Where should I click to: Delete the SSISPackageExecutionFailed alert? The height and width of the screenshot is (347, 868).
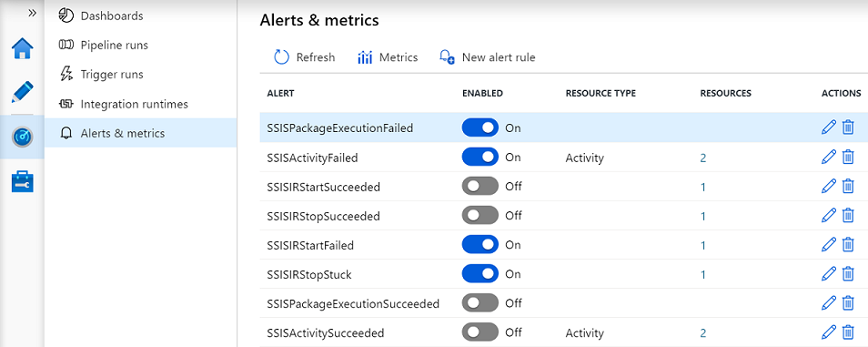(x=847, y=128)
